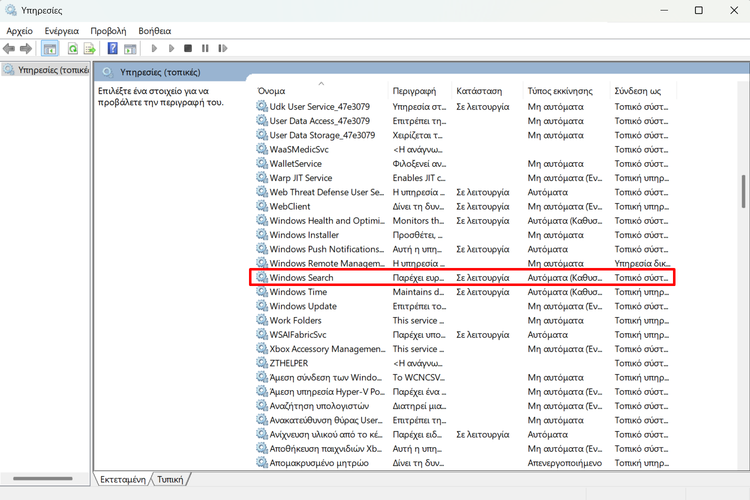Image resolution: width=750 pixels, height=500 pixels.
Task: Refresh the services list via toolbar icon
Action: [73, 48]
